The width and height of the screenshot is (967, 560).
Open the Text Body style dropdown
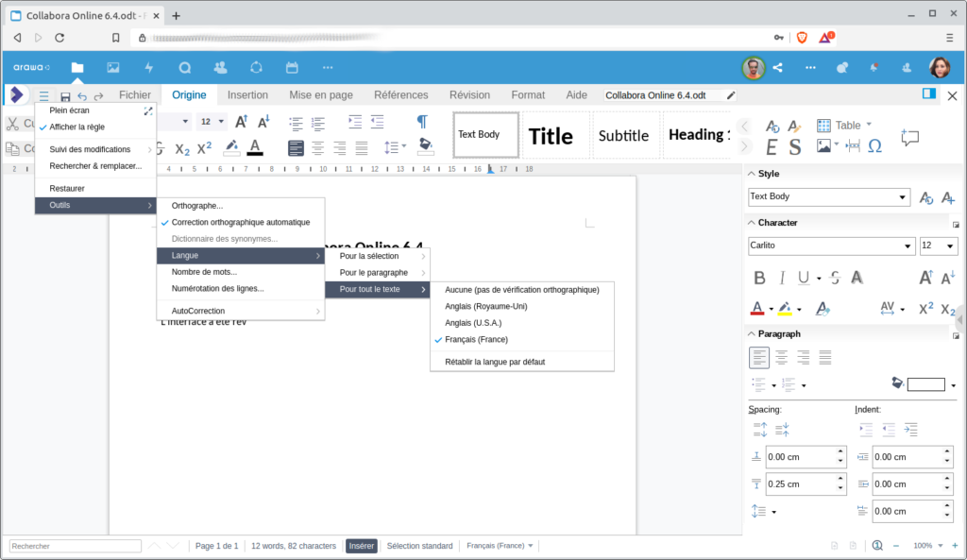click(x=902, y=196)
